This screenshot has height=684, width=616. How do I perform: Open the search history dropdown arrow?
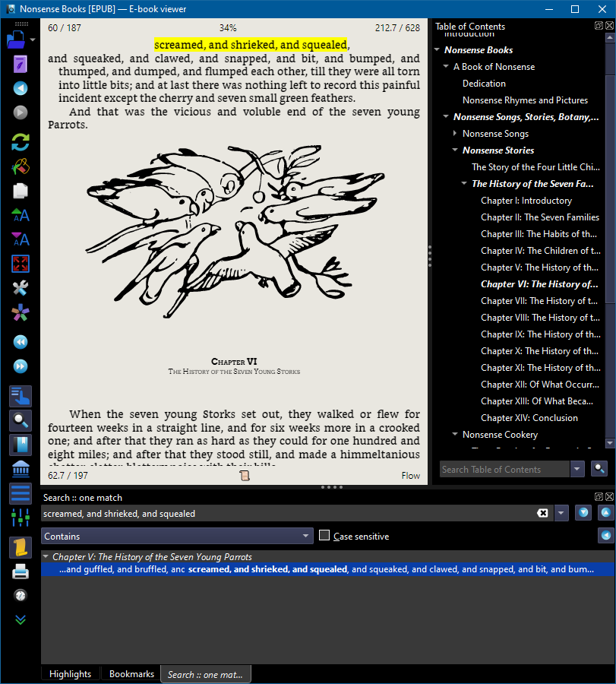coord(561,513)
